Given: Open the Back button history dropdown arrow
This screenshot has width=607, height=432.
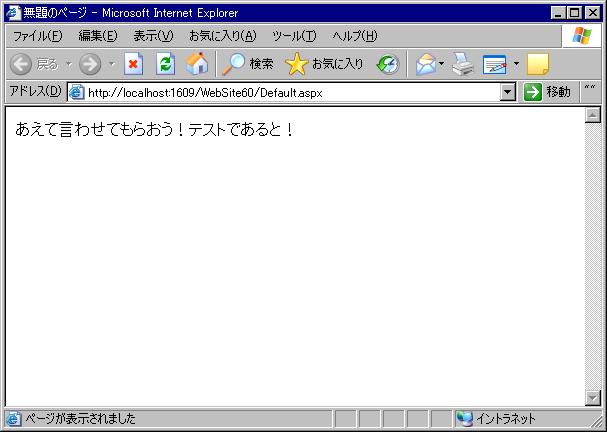Looking at the screenshot, I should [x=69, y=64].
